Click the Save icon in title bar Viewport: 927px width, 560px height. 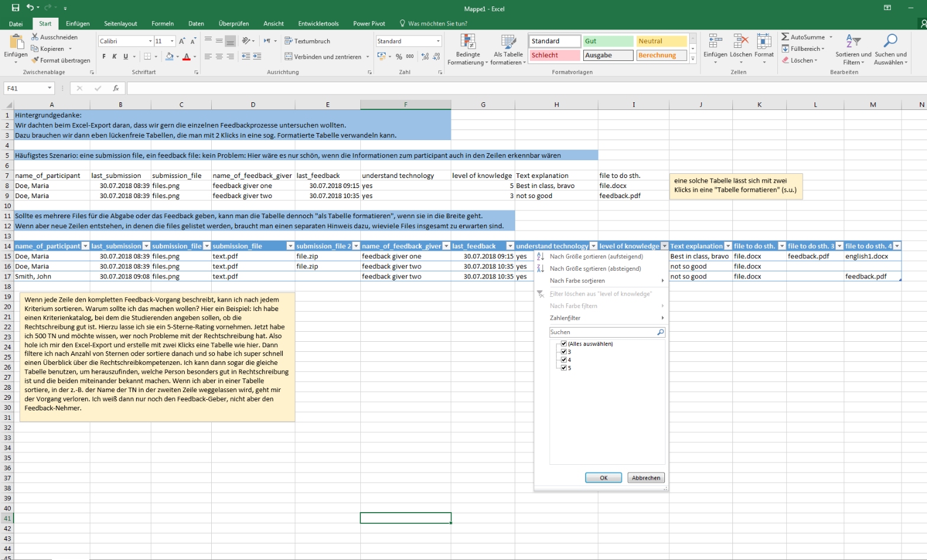coord(15,8)
